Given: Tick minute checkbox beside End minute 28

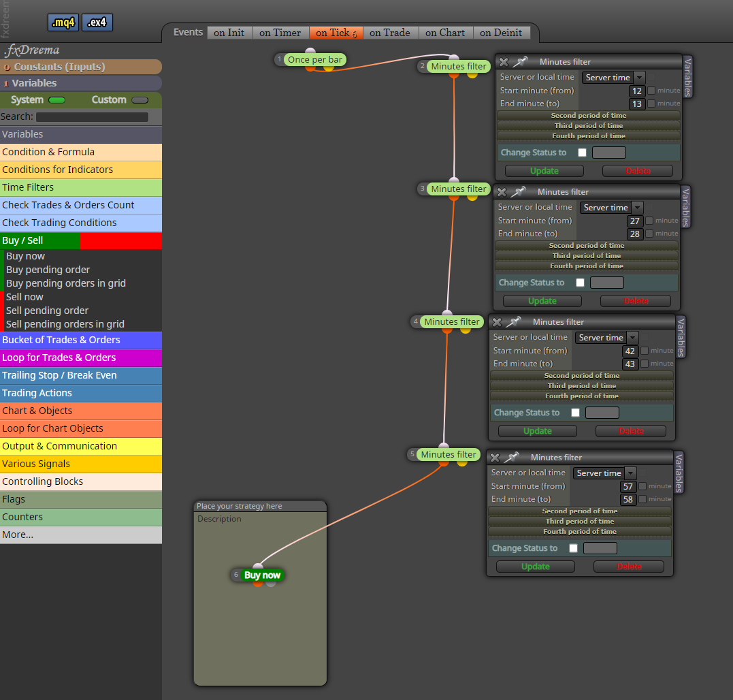Looking at the screenshot, I should click(x=649, y=234).
